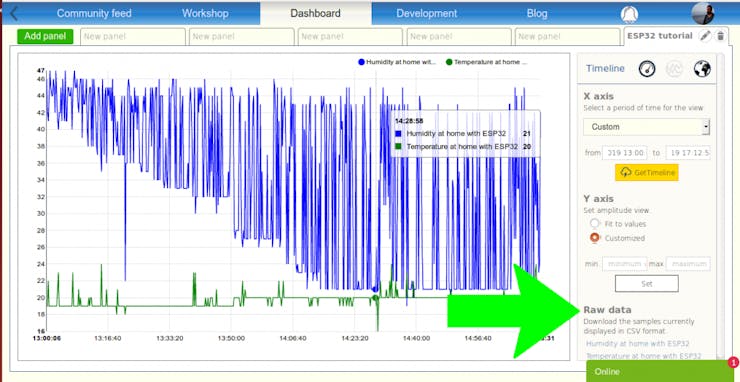Go back with the left arrow icon

pos(14,13)
